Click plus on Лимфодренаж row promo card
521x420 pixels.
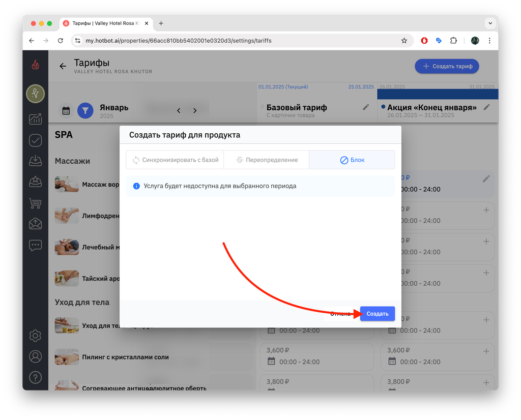point(486,210)
